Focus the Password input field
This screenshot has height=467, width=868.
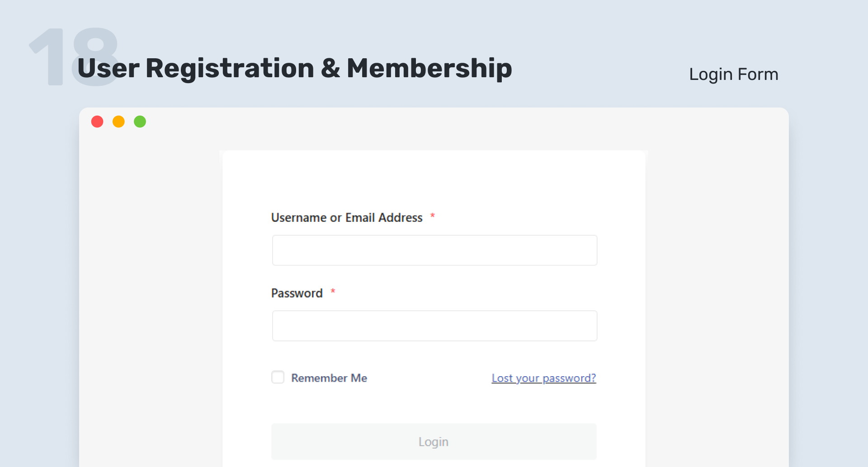point(434,326)
